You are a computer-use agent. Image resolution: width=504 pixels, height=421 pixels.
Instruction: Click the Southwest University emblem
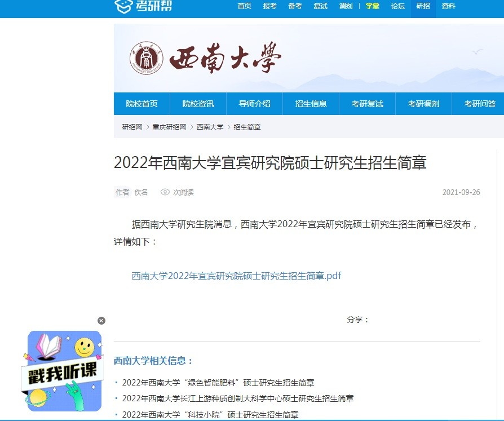click(147, 58)
